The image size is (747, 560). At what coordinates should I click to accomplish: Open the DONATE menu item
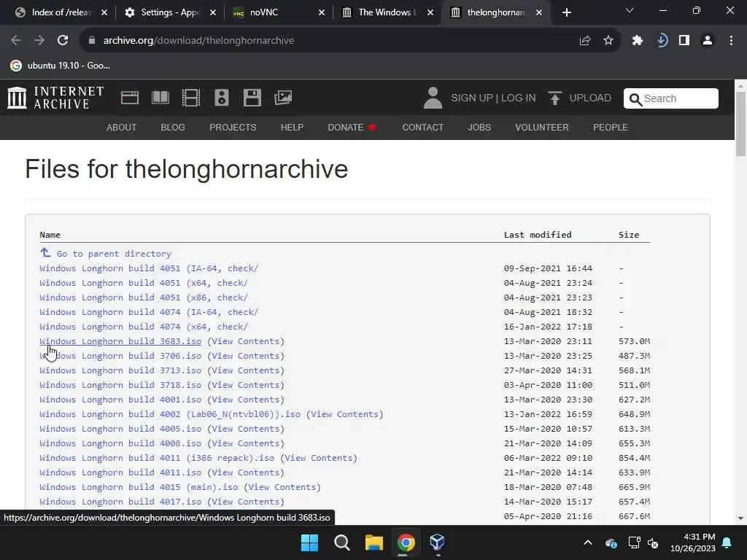click(x=352, y=128)
